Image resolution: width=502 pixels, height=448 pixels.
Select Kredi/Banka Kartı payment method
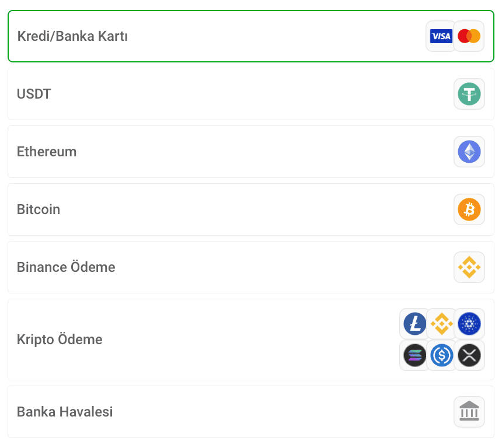(251, 36)
